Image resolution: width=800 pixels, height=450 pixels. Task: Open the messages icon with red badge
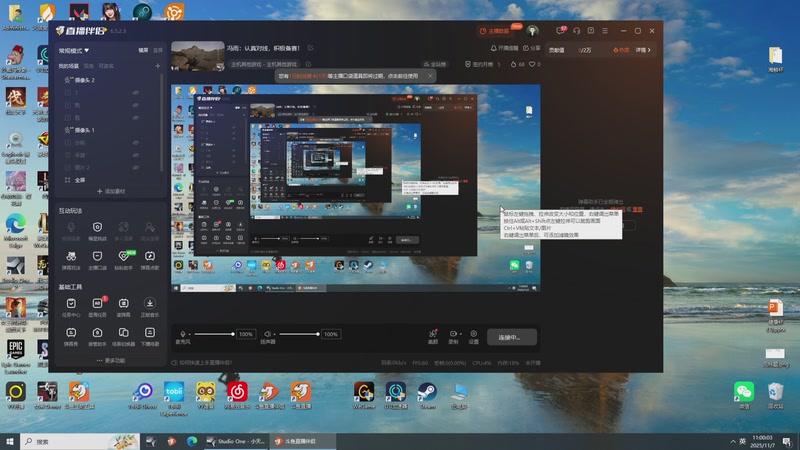coord(560,31)
